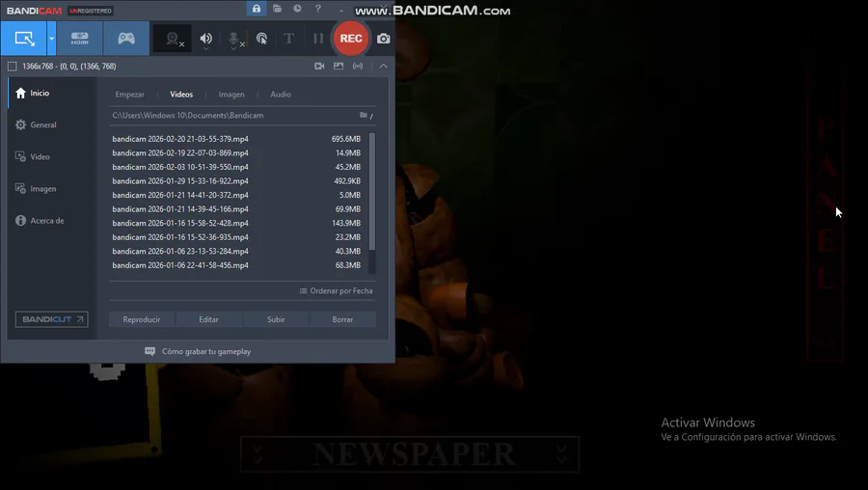Click NEWSPAPER button in game window
The height and width of the screenshot is (490, 868).
point(410,454)
